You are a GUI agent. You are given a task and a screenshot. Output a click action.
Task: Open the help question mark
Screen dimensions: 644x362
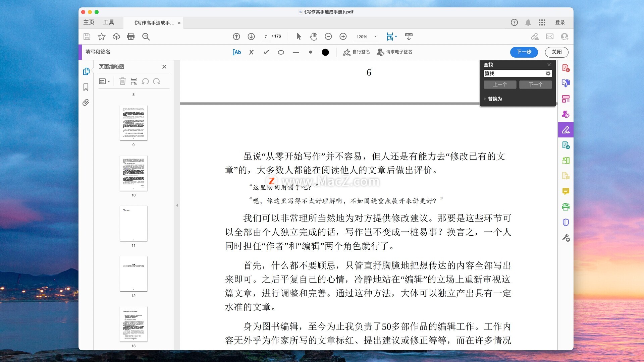[x=514, y=22]
